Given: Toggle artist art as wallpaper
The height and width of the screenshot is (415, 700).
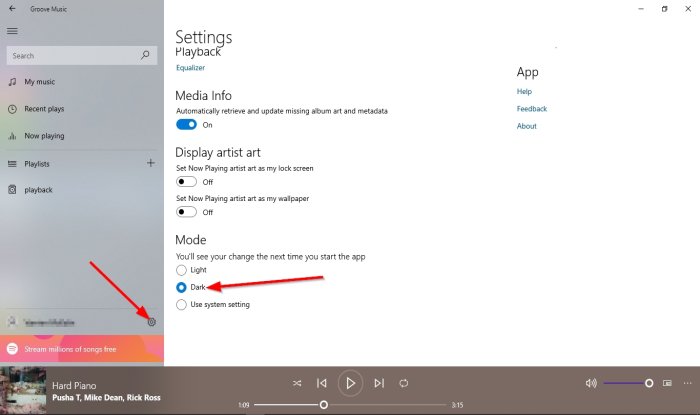Looking at the screenshot, I should 186,212.
